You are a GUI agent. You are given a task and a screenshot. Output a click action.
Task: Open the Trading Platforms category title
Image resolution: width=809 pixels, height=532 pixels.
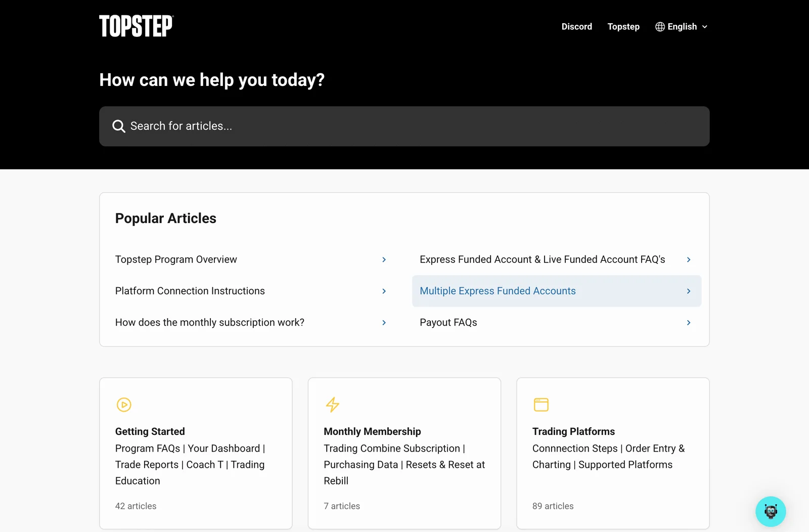(573, 431)
